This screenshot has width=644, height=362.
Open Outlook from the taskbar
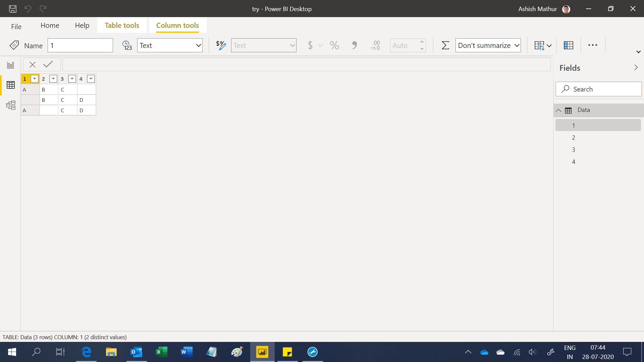coord(137,352)
